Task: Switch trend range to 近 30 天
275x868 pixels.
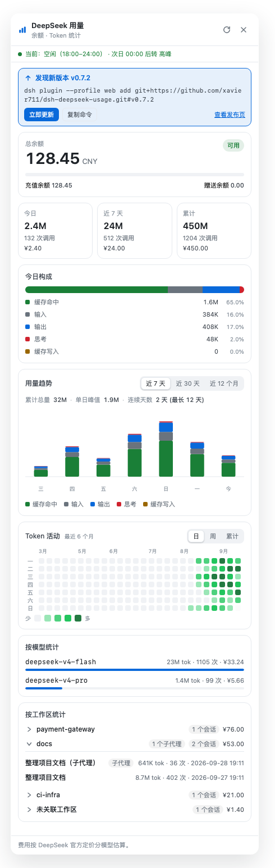Action: point(187,383)
